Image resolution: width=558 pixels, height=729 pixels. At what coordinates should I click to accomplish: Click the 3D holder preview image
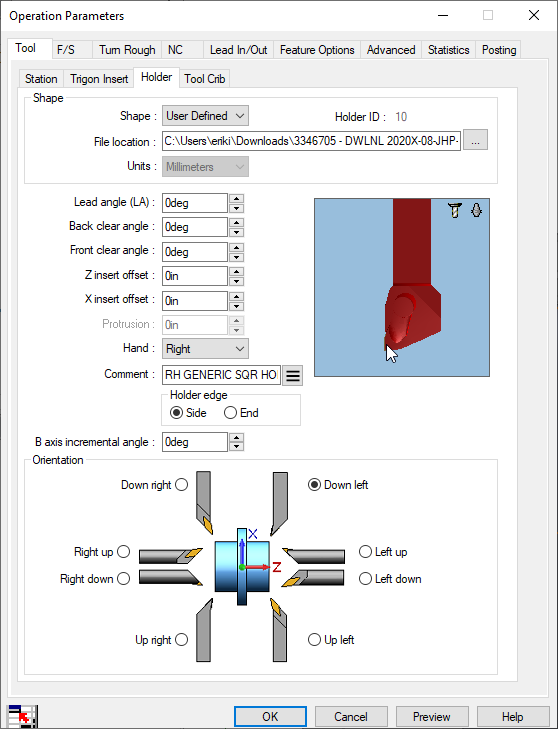coord(402,287)
